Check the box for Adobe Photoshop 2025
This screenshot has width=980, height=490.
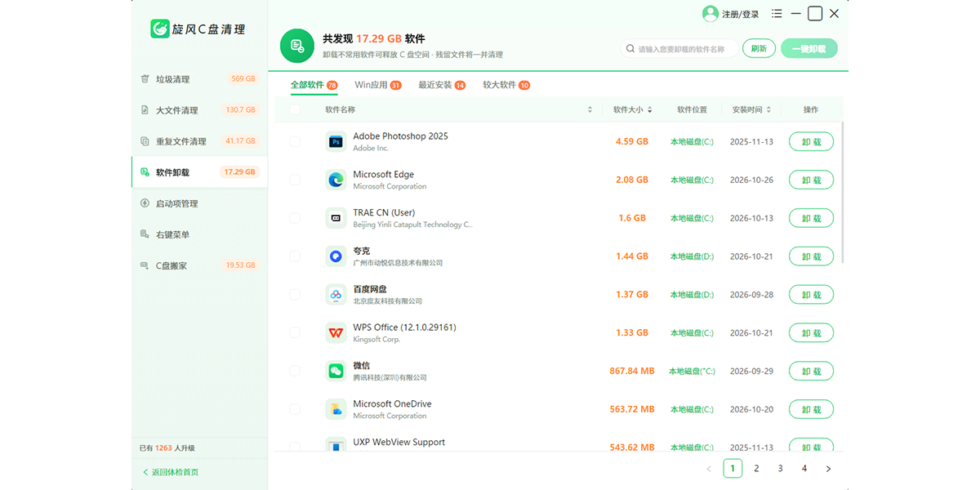295,142
